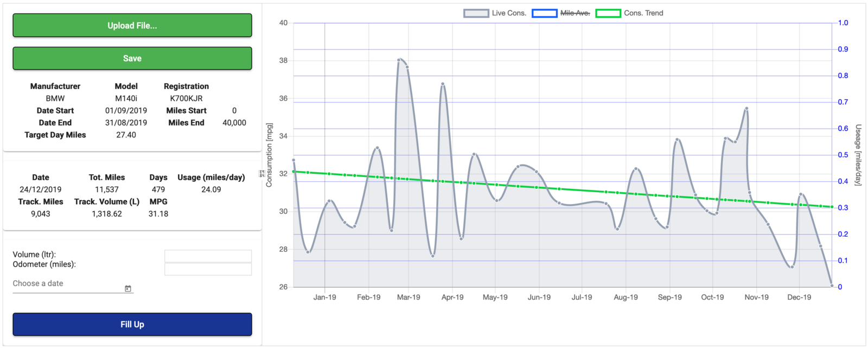Click the Upload File button
The height and width of the screenshot is (348, 868).
point(132,26)
